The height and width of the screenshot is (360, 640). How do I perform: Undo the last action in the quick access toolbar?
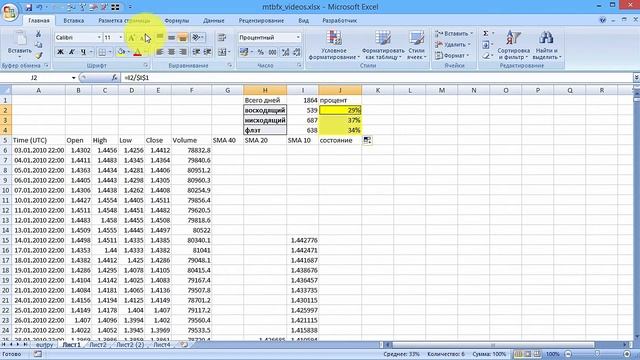point(40,7)
